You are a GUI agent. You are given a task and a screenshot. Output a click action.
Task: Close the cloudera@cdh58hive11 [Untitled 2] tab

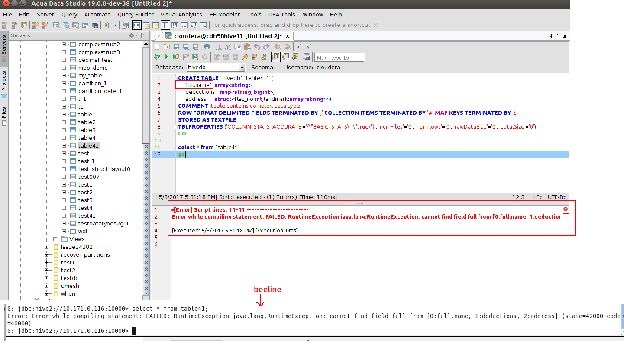pos(288,36)
